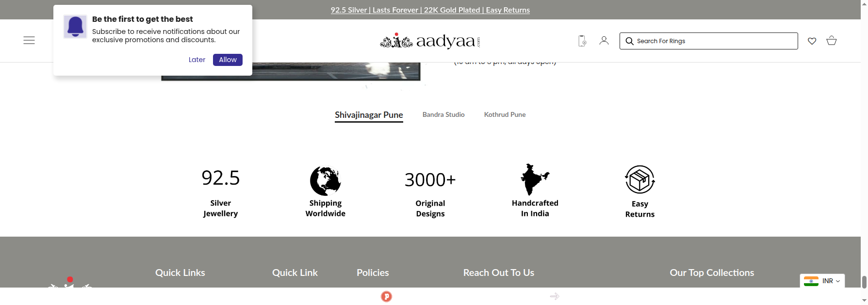Switch to the Bandra Studio tab
The width and height of the screenshot is (868, 305).
tap(443, 114)
